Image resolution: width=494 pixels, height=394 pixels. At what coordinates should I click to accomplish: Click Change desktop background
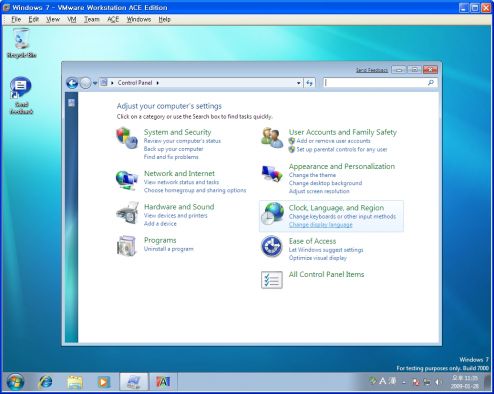coord(325,183)
